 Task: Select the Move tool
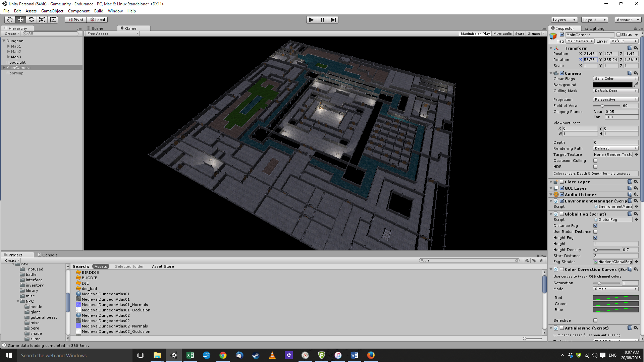20,20
